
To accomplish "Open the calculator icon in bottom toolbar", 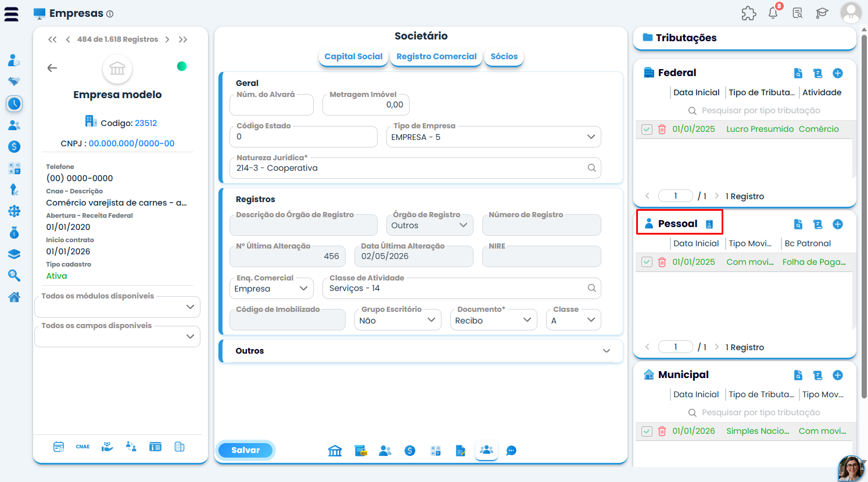I will tap(435, 451).
